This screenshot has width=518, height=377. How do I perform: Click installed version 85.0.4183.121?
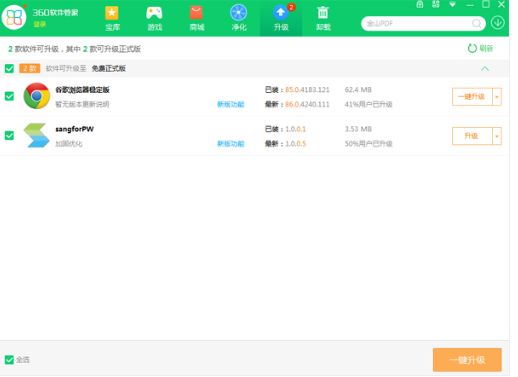[307, 90]
